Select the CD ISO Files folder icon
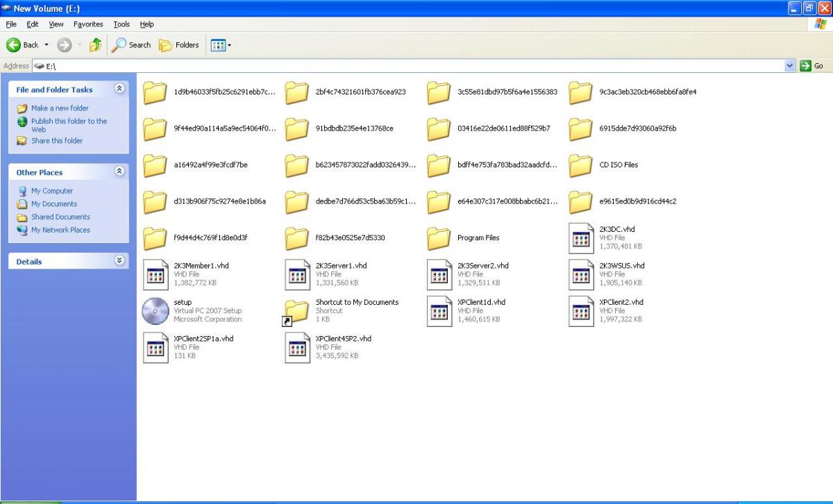The height and width of the screenshot is (504, 833). [x=580, y=166]
